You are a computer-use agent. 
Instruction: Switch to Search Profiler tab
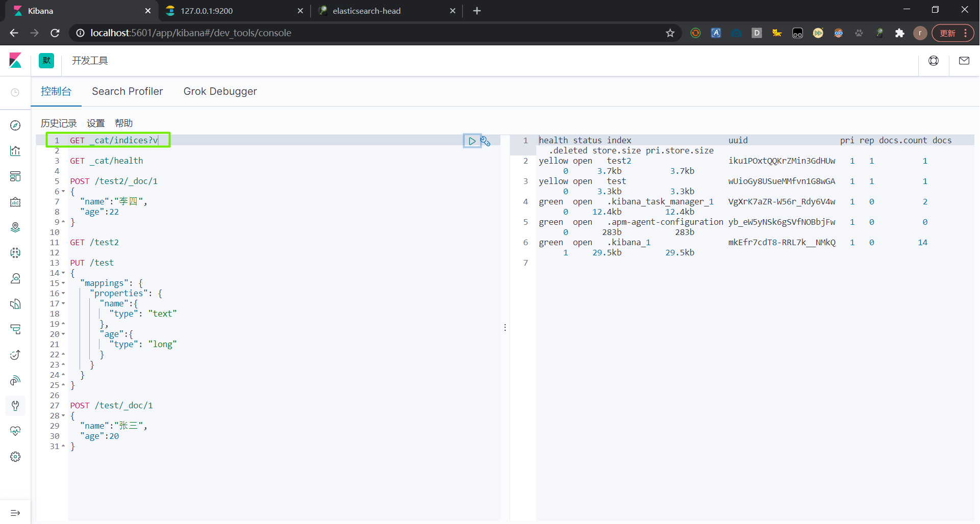coord(128,91)
